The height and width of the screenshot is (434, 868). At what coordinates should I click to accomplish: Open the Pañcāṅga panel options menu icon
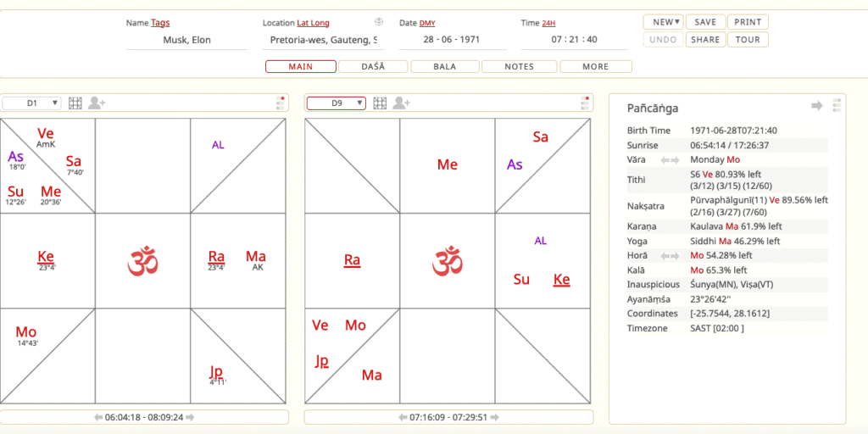(837, 106)
